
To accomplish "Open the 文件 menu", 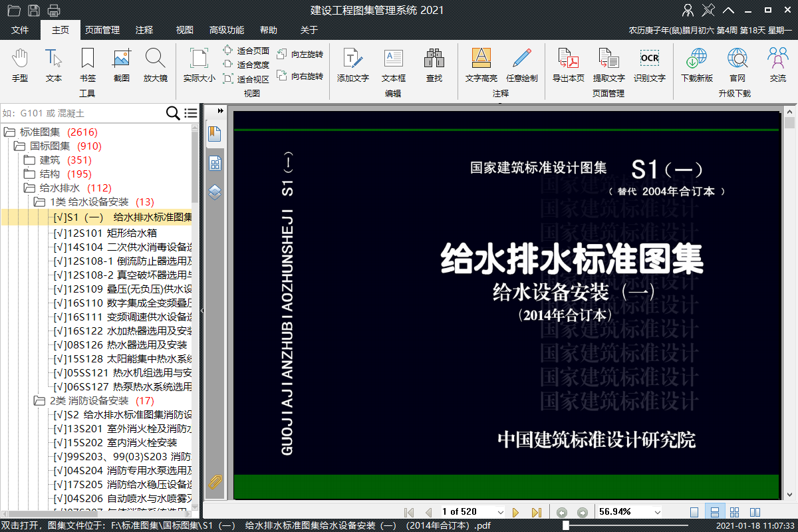I will pos(20,30).
